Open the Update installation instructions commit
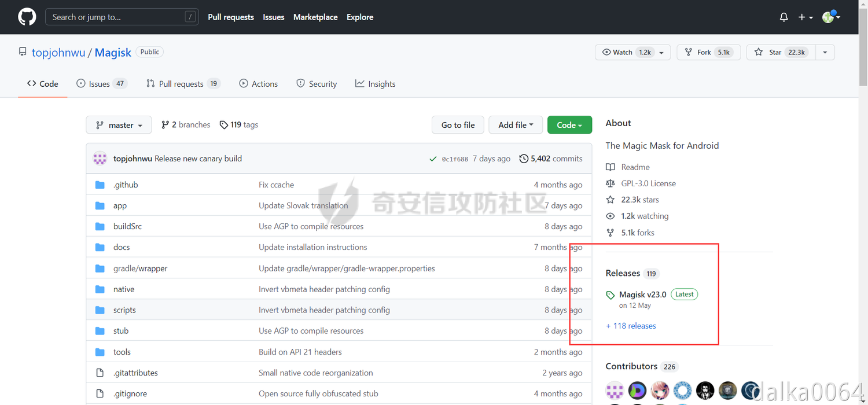This screenshot has width=868, height=405. 312,247
